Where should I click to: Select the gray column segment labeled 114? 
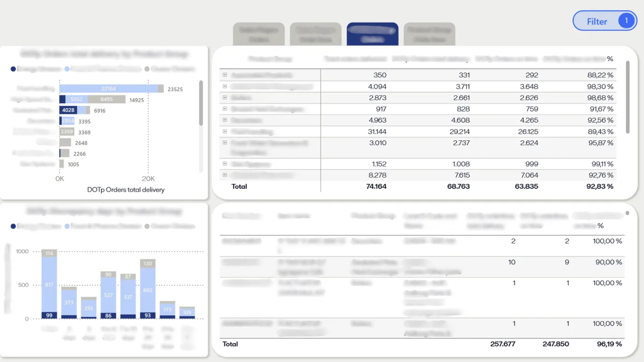(49, 253)
